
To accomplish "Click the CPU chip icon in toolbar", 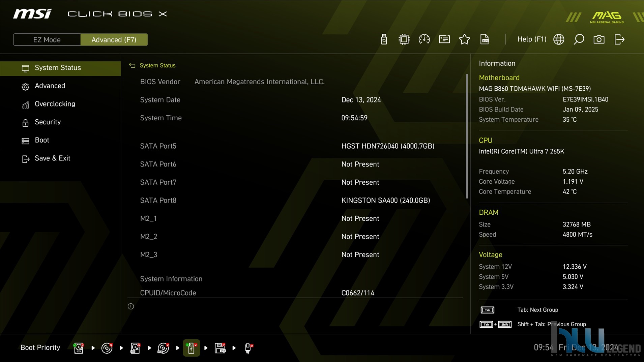I will (x=404, y=39).
